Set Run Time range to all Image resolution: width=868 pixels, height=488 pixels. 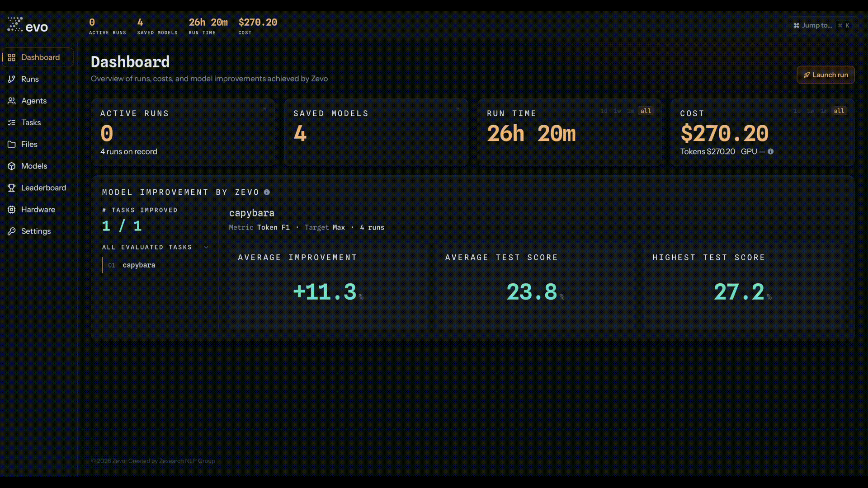tap(646, 111)
